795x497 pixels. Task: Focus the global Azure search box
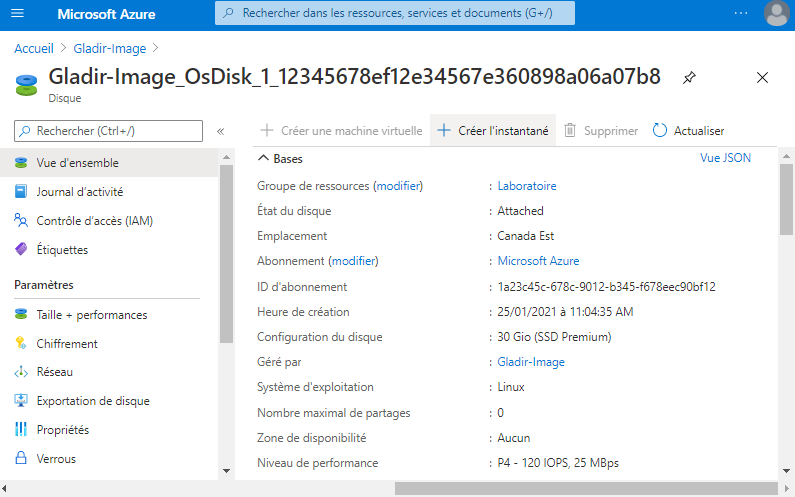coord(395,14)
